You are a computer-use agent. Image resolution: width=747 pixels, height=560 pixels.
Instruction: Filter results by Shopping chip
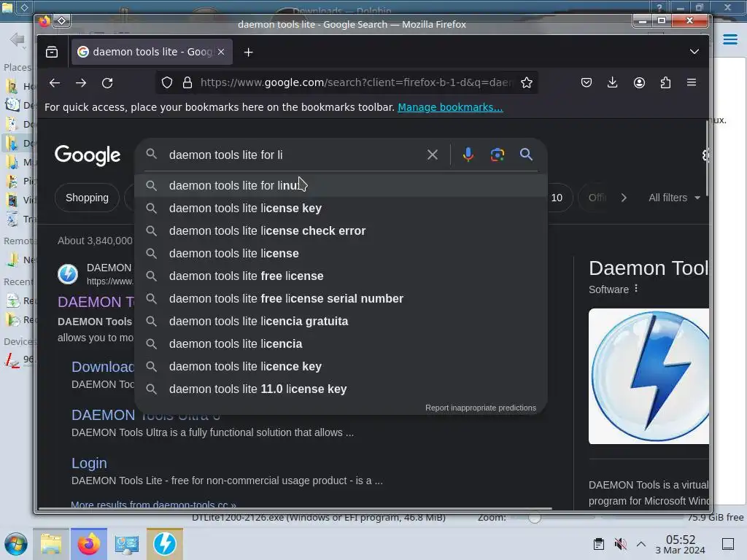pyautogui.click(x=88, y=198)
